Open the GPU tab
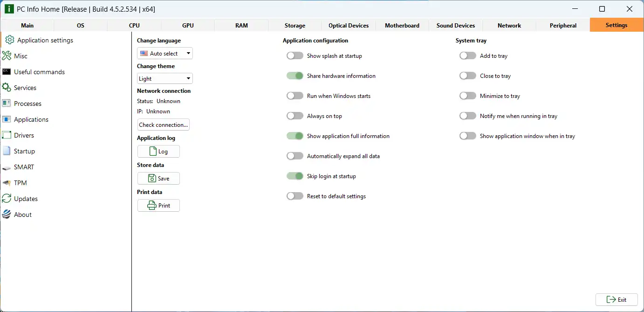The height and width of the screenshot is (312, 644). [x=188, y=26]
